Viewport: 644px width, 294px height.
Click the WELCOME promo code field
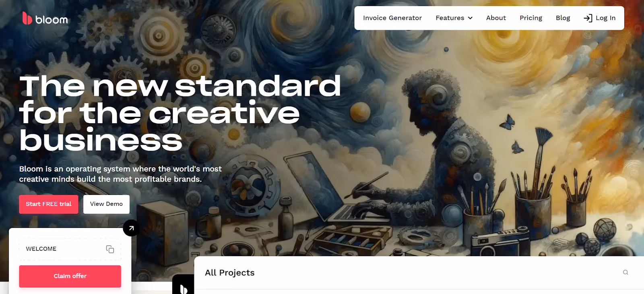click(70, 249)
